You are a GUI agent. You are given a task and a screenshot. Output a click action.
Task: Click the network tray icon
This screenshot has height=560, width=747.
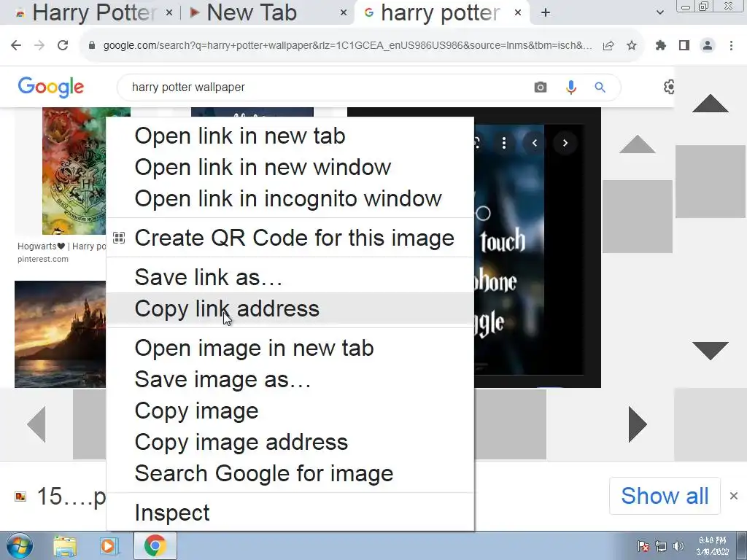[661, 546]
